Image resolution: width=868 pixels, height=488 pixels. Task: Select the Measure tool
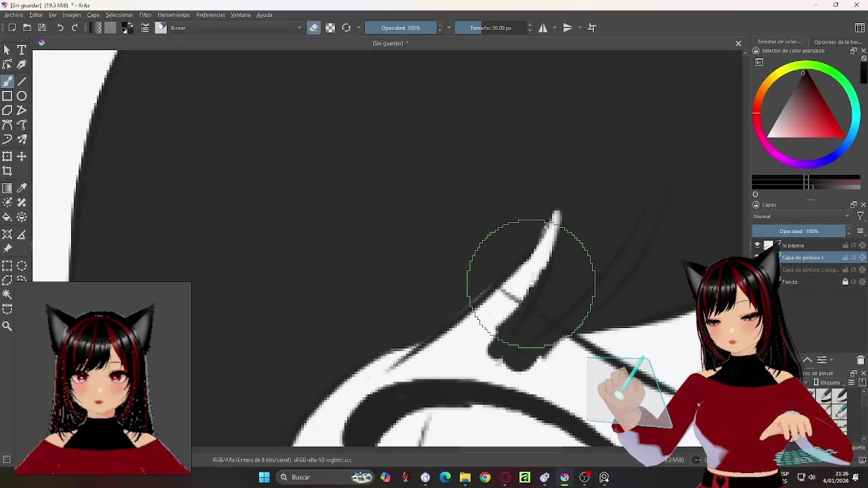(22, 235)
